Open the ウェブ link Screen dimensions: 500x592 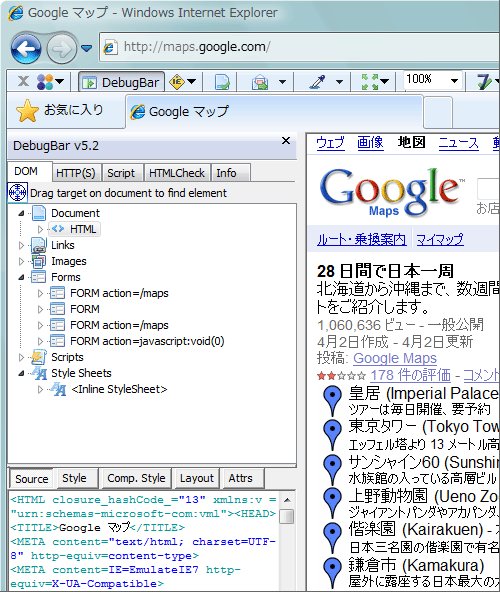point(331,143)
